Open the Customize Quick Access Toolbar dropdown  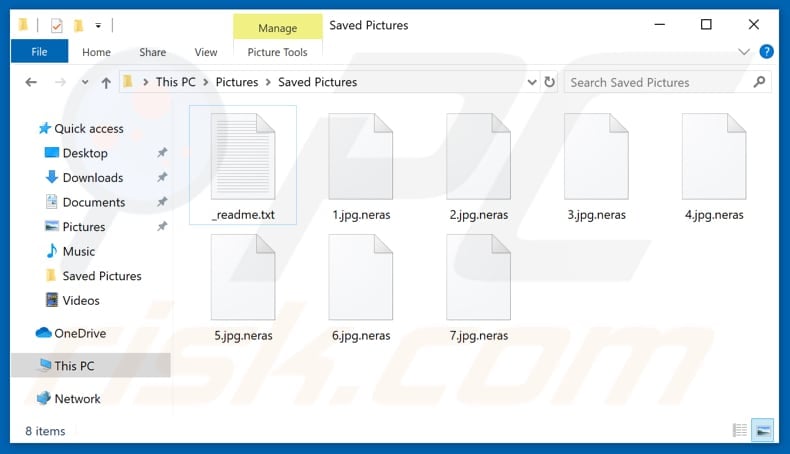tap(98, 25)
